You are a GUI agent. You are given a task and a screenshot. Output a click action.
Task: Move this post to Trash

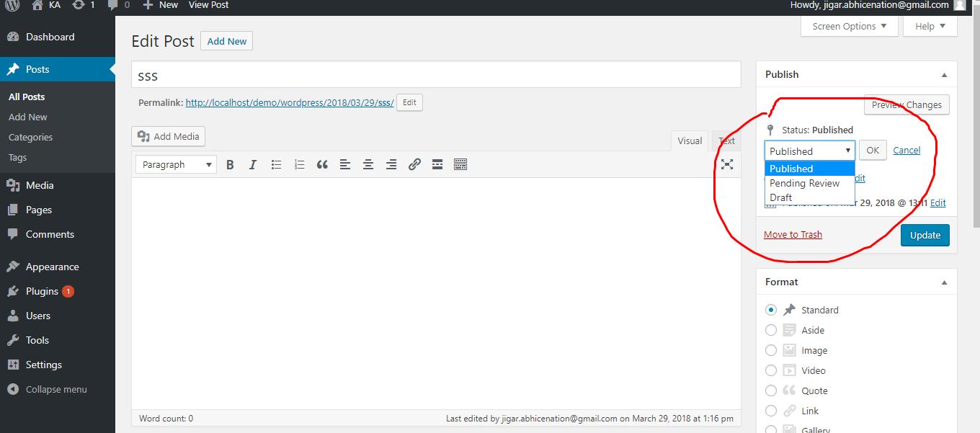pyautogui.click(x=793, y=234)
